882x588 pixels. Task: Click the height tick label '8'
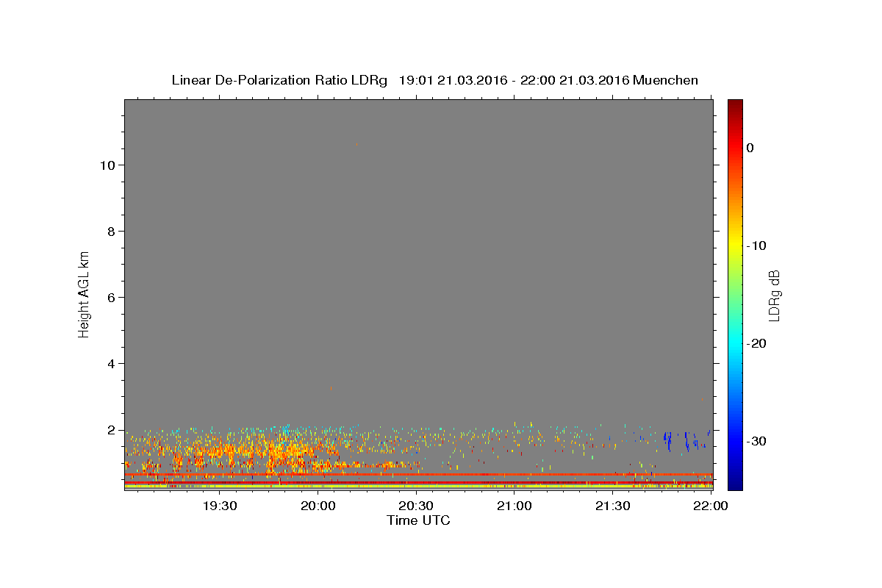[110, 232]
